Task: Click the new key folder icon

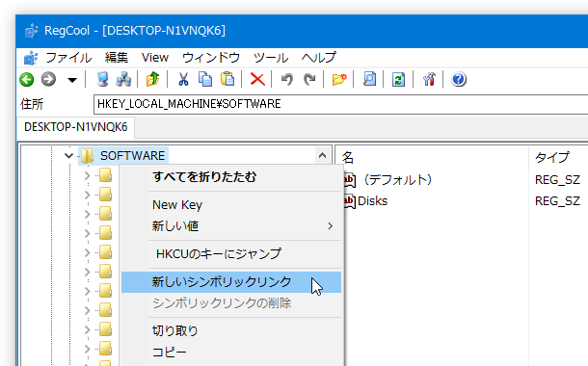Action: click(x=339, y=79)
